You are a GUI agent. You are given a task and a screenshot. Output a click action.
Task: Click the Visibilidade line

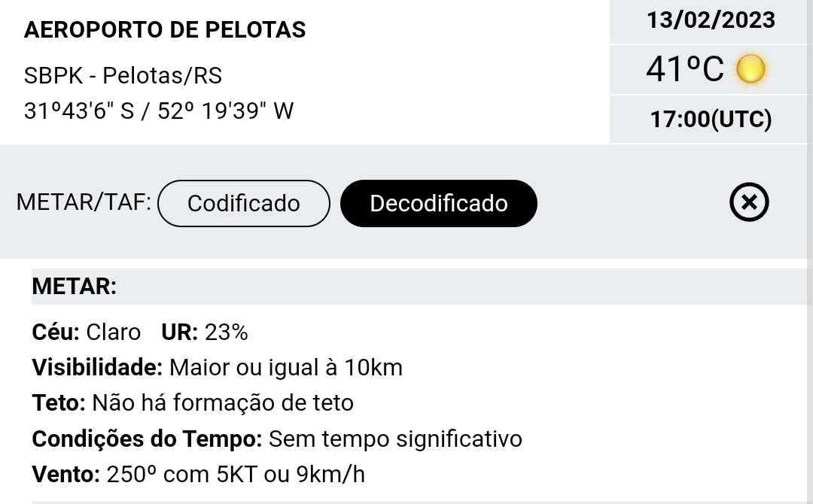(218, 368)
